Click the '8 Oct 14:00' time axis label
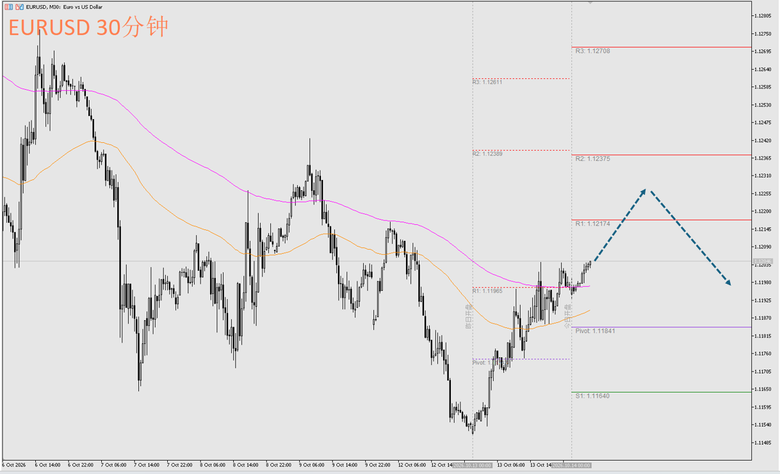The width and height of the screenshot is (780, 474). coord(246,465)
